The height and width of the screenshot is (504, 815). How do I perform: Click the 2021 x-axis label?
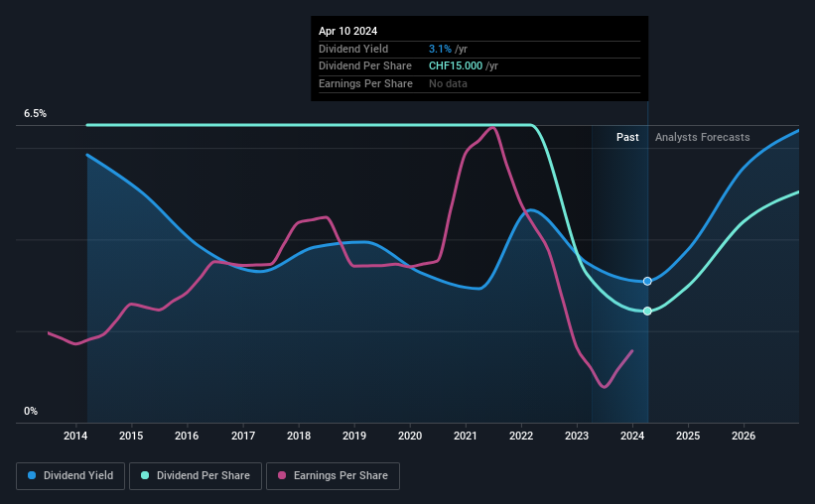[466, 436]
